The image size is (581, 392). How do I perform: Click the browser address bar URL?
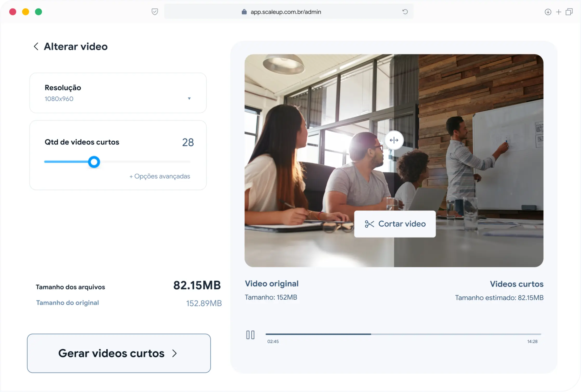pos(286,12)
